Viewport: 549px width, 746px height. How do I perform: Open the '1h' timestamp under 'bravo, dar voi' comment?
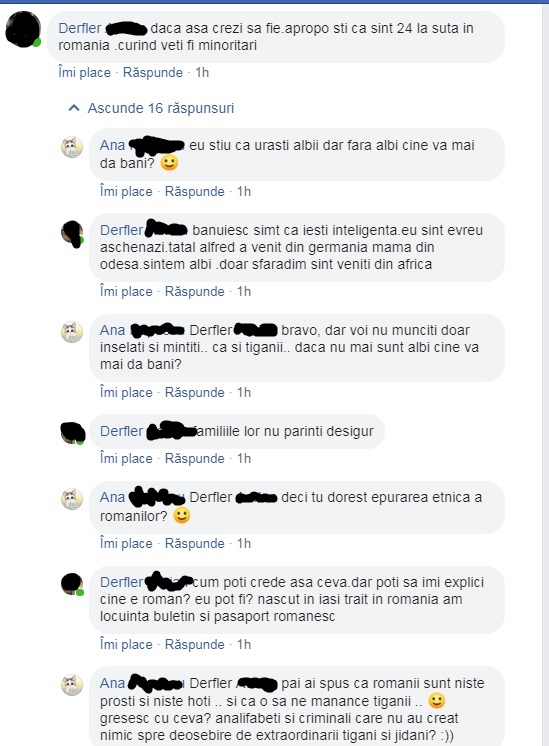tap(244, 393)
